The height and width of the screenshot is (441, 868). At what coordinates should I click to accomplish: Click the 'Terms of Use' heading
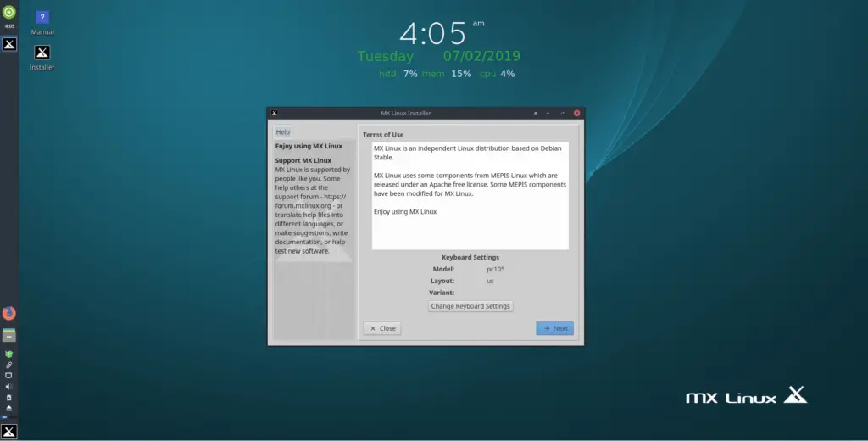click(x=383, y=135)
